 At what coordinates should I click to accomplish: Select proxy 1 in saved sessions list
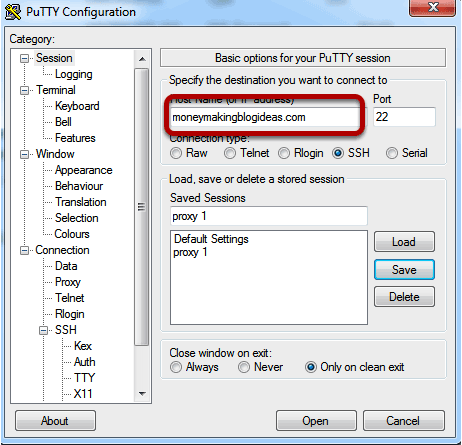pos(190,252)
